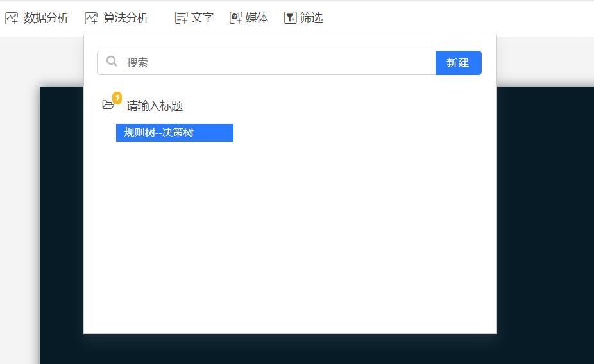Select the 请输入标题 folder label
This screenshot has height=364, width=594.
[155, 106]
